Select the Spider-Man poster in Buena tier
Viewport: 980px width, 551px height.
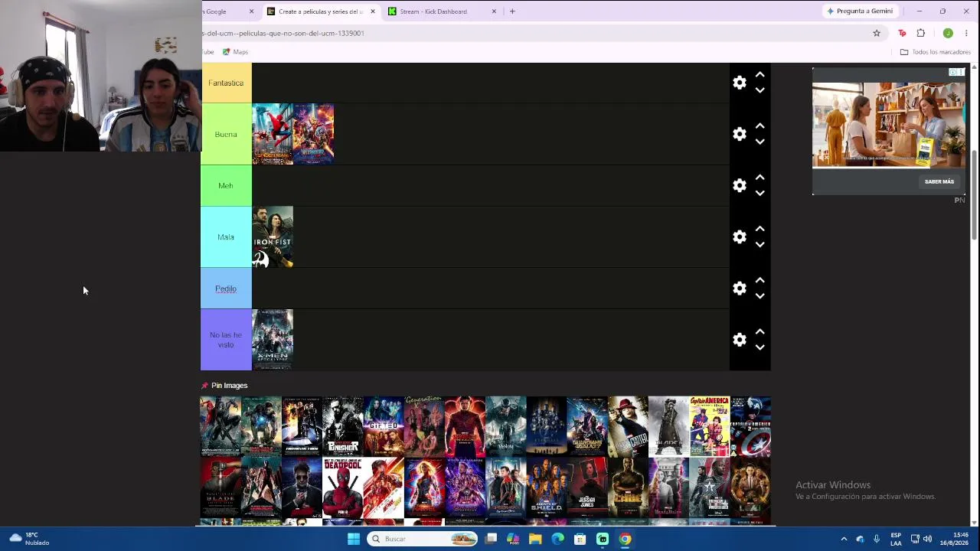(273, 134)
